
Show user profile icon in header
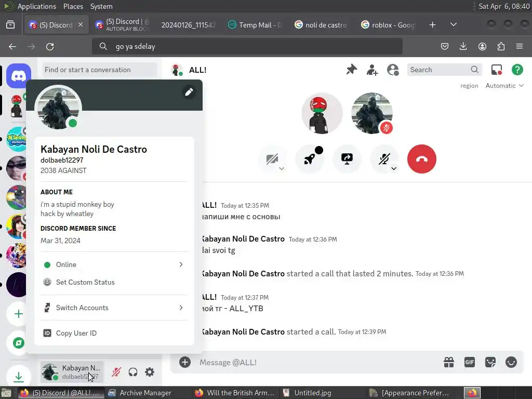click(393, 70)
